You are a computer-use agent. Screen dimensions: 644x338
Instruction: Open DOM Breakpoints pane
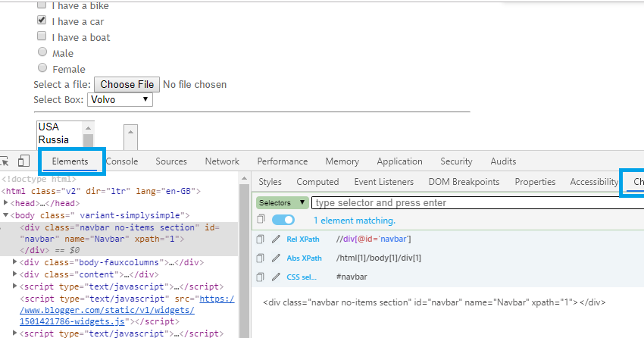[464, 182]
